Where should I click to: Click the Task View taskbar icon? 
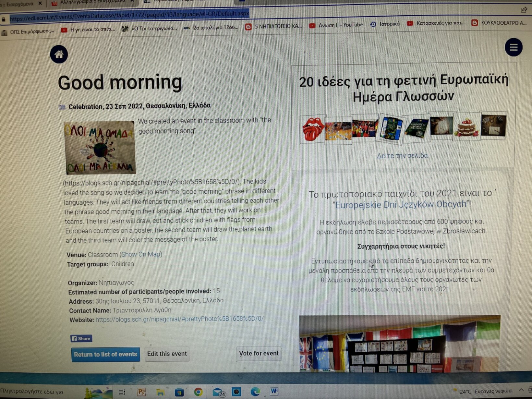(x=122, y=392)
